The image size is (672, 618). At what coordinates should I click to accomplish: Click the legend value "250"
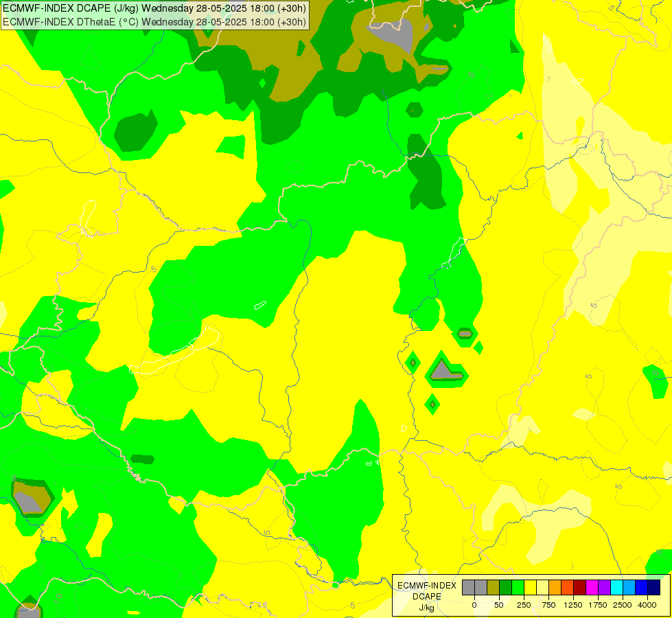click(524, 605)
